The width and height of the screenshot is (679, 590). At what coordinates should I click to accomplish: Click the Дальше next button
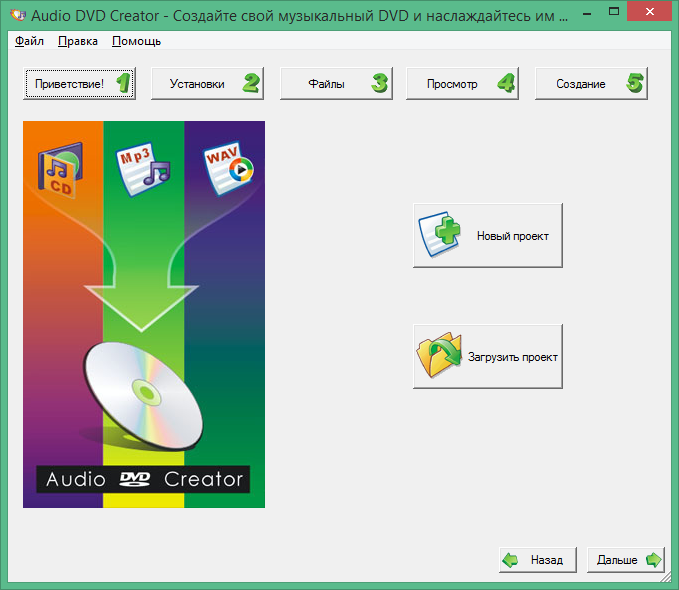(626, 560)
